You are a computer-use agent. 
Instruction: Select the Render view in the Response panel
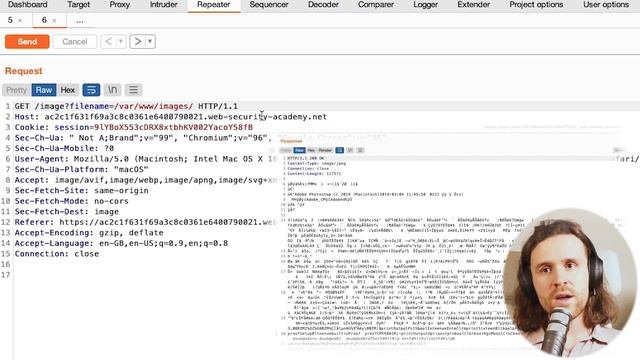click(325, 150)
